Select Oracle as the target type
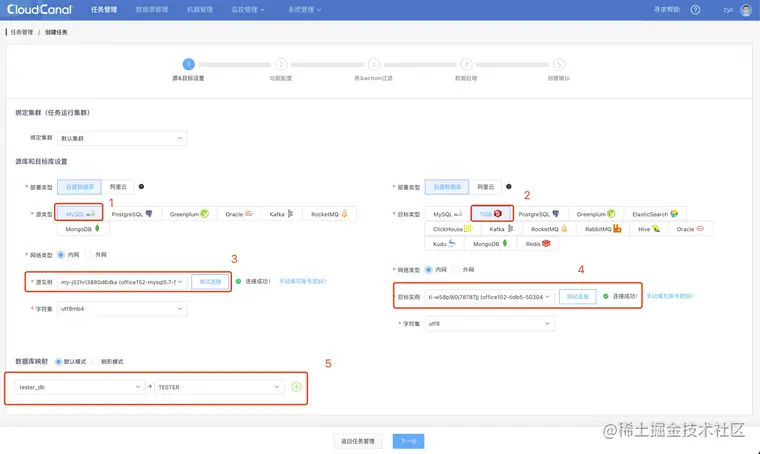The height and width of the screenshot is (454, 760). 690,229
